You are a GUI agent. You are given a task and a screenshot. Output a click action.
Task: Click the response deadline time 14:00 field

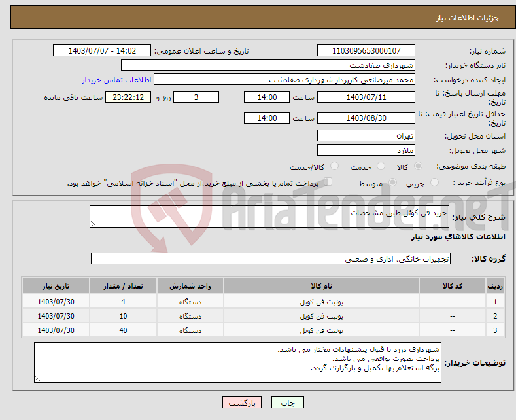[x=267, y=97]
